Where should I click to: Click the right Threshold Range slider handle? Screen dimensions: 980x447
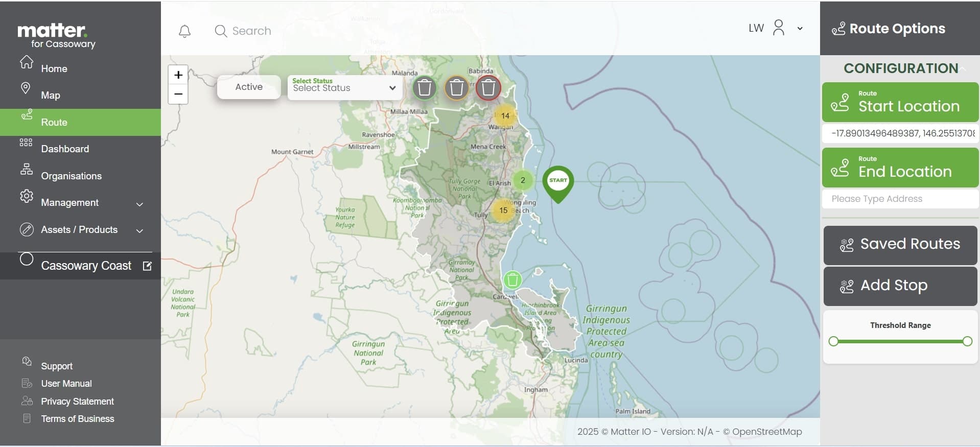[x=967, y=341]
